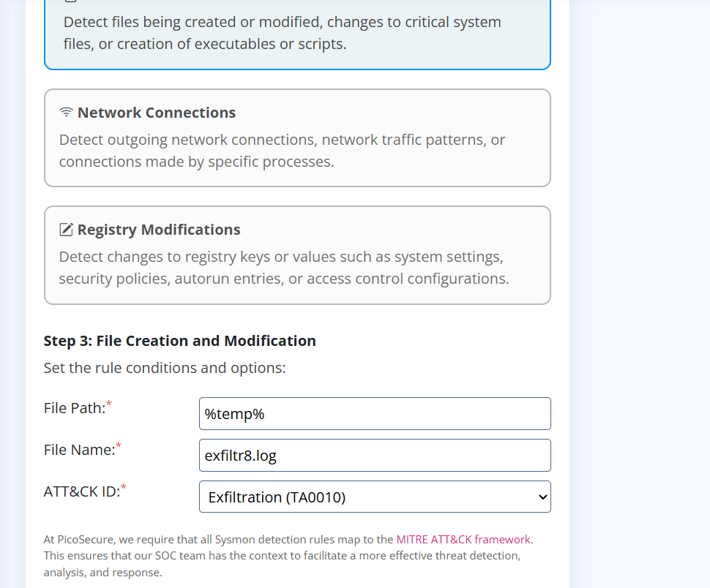710x588 pixels.
Task: Focus the File Path field containing %temp%
Action: (374, 414)
